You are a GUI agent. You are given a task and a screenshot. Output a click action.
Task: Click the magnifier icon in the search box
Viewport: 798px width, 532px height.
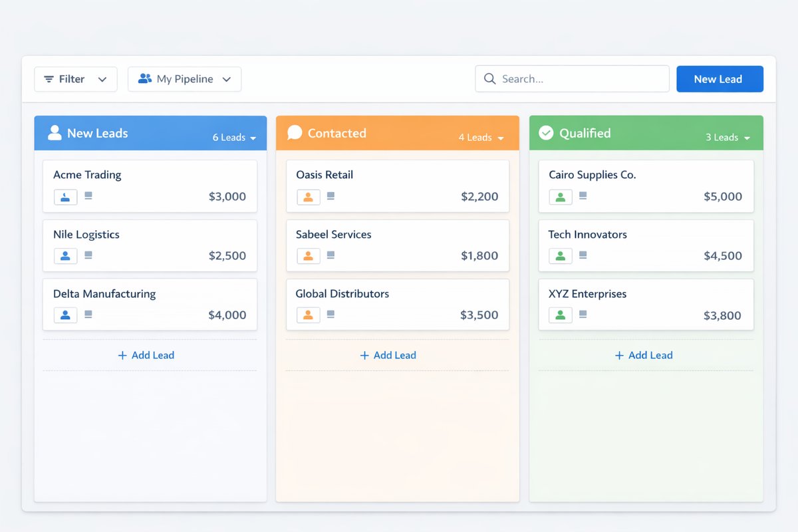tap(490, 78)
